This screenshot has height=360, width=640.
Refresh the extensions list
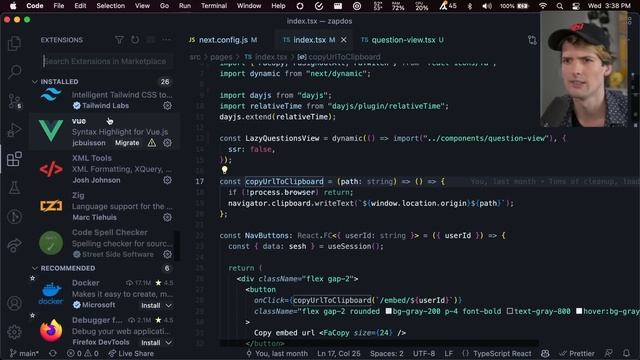point(135,40)
